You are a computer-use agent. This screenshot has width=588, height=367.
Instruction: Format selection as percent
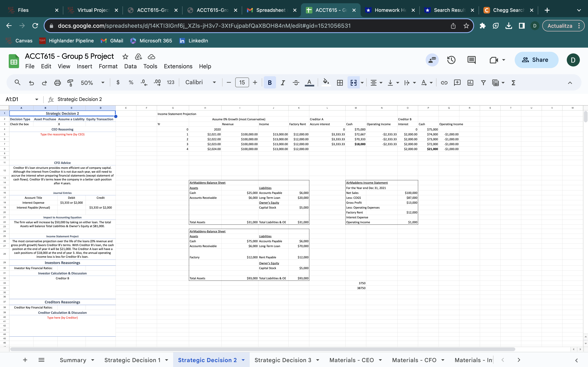coord(131,83)
